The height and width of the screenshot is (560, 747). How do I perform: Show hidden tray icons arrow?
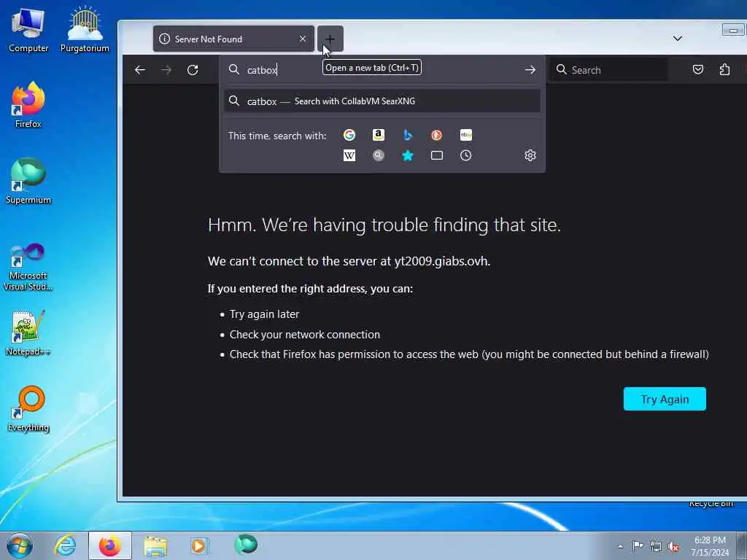620,547
